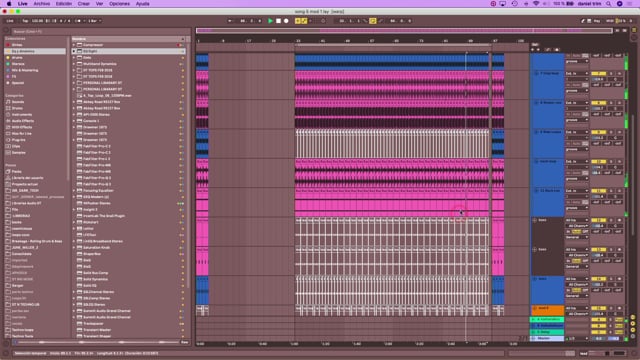
Task: Open macOS Spotlight search icon
Action: pos(609,4)
